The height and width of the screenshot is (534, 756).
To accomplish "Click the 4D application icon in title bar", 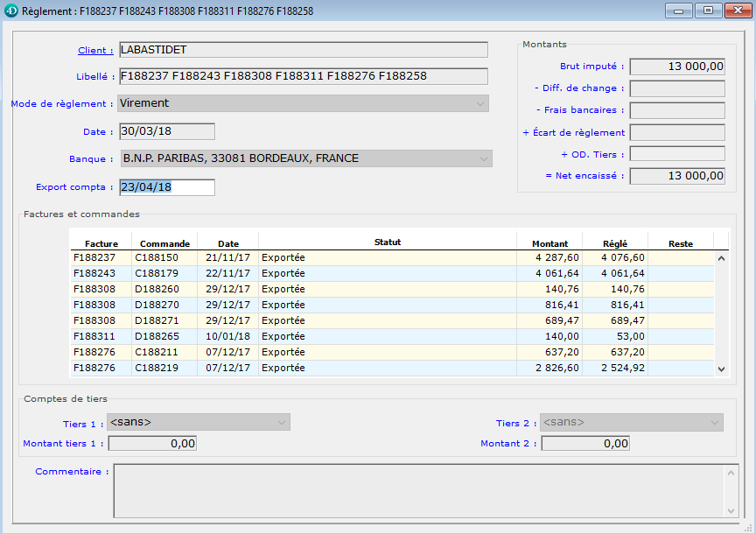I will [x=10, y=11].
